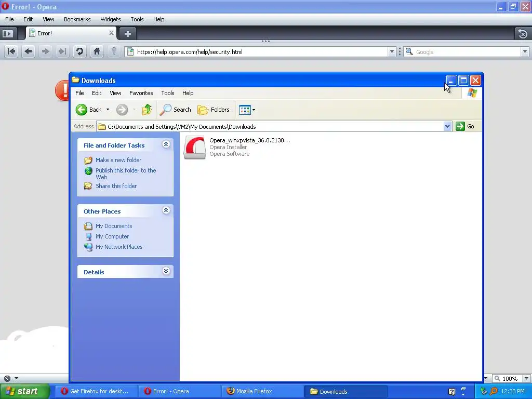Close the Error! tab in Opera
This screenshot has width=532, height=399.
(111, 33)
